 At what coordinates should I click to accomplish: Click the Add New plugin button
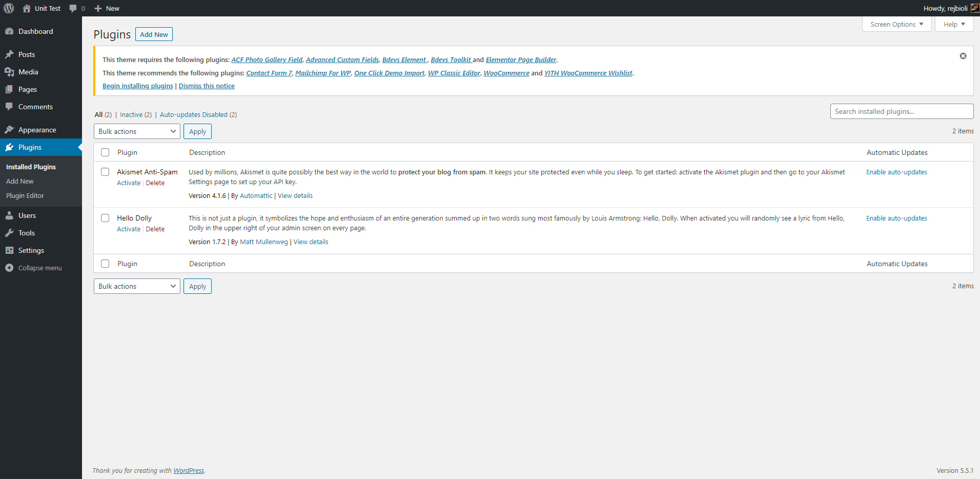(x=154, y=34)
